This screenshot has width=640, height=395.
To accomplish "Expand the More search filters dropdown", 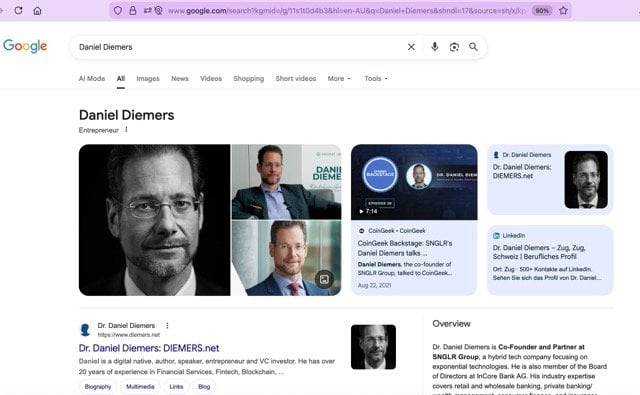I will pos(339,78).
